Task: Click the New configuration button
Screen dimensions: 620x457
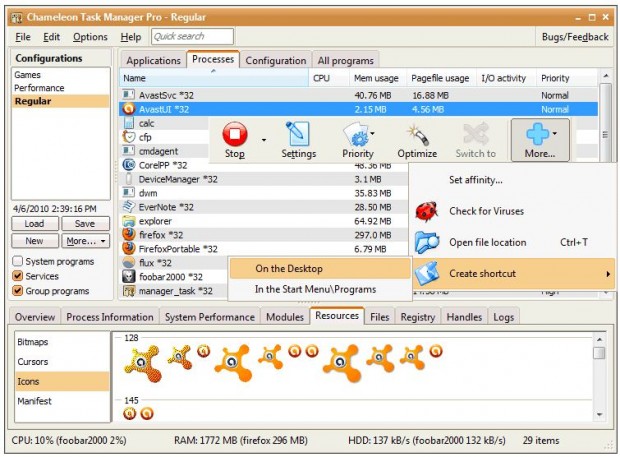Action: click(35, 241)
